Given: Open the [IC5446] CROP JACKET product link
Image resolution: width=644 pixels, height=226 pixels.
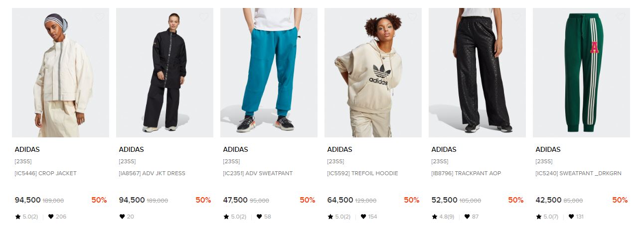Looking at the screenshot, I should pyautogui.click(x=45, y=173).
